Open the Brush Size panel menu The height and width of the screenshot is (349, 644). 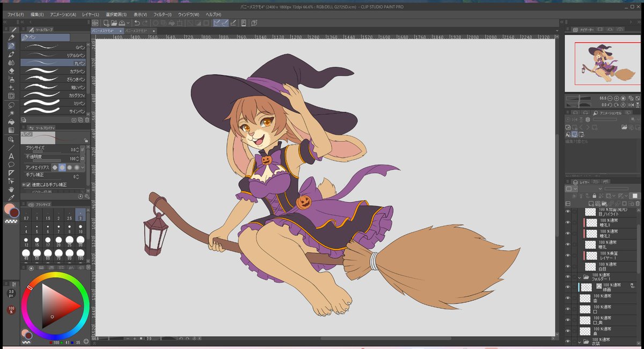tap(24, 205)
